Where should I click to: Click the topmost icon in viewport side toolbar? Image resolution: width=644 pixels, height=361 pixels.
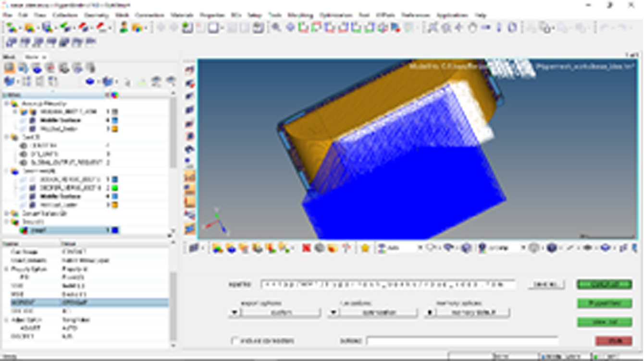(x=190, y=70)
